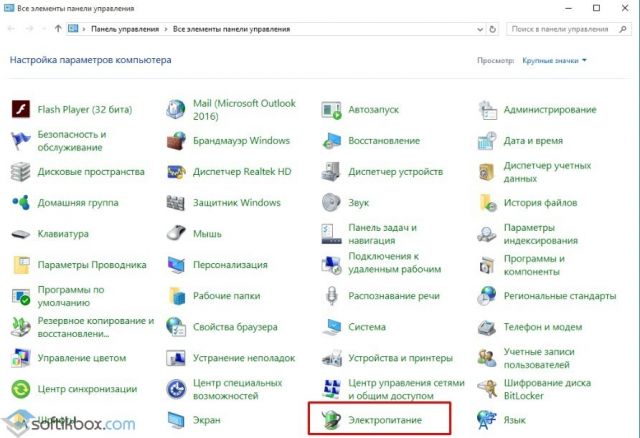The width and height of the screenshot is (640, 438).
Task: Click the Восстановление icon
Action: (331, 141)
